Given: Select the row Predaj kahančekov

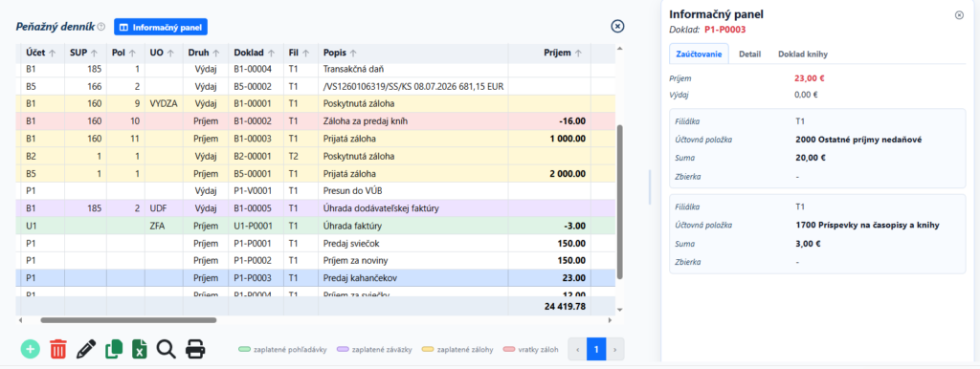Looking at the screenshot, I should coord(316,278).
